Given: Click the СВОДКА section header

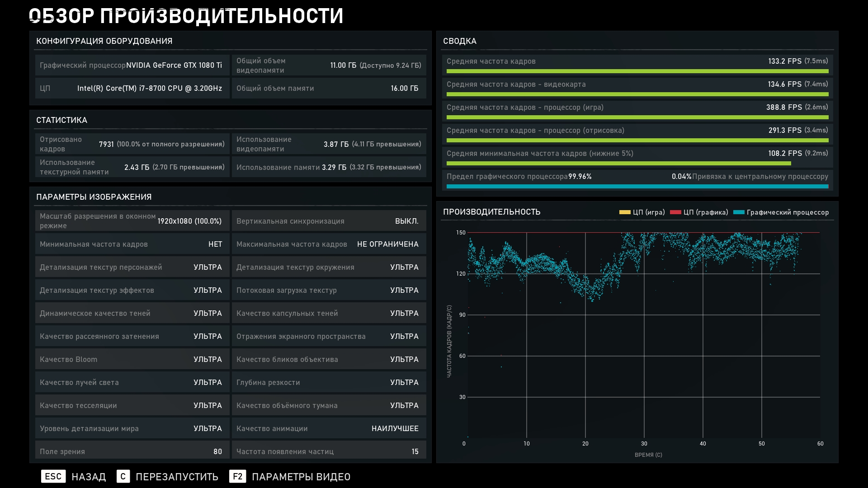Looking at the screenshot, I should (x=460, y=41).
